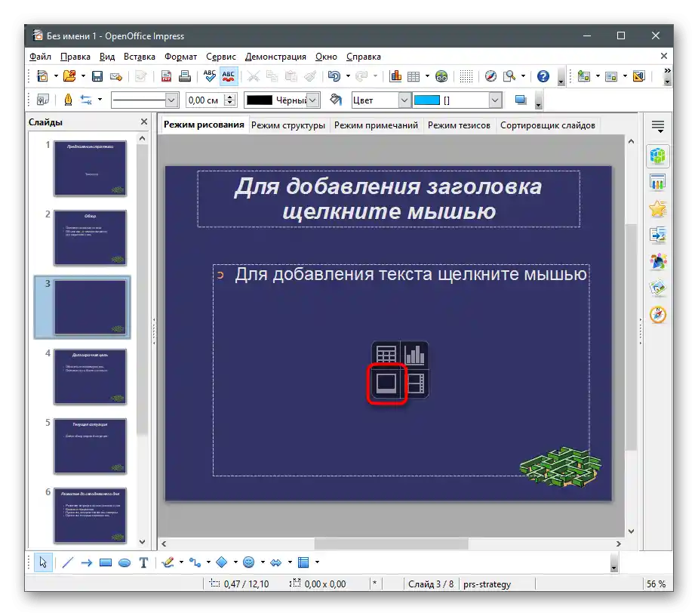Open the Navigator compass icon in toolbar

(490, 76)
